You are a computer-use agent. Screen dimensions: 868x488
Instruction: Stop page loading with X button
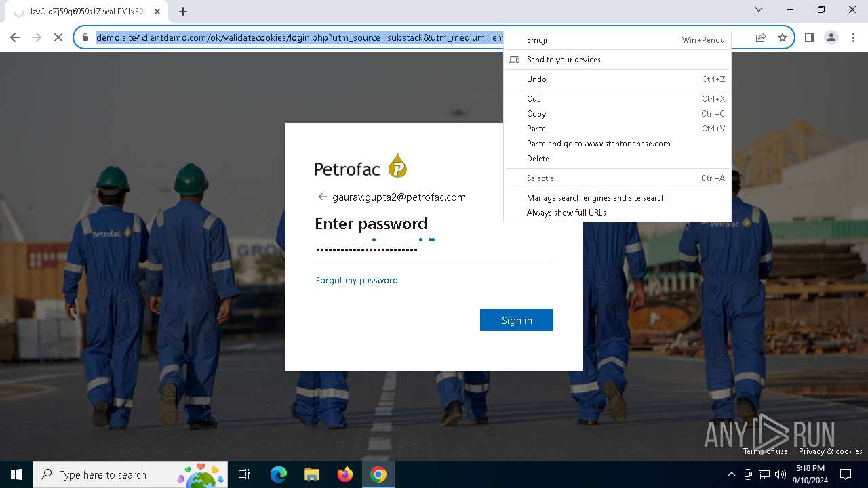tap(58, 38)
